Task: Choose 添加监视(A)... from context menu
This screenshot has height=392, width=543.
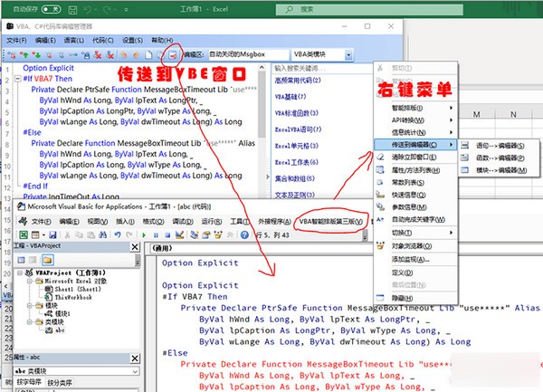Action: (415, 259)
